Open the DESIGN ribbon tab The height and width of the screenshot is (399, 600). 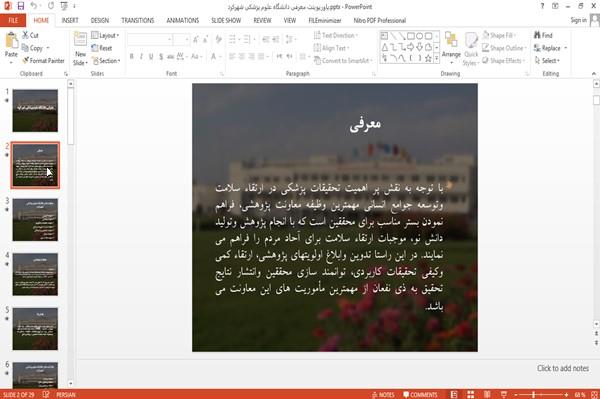(99, 20)
